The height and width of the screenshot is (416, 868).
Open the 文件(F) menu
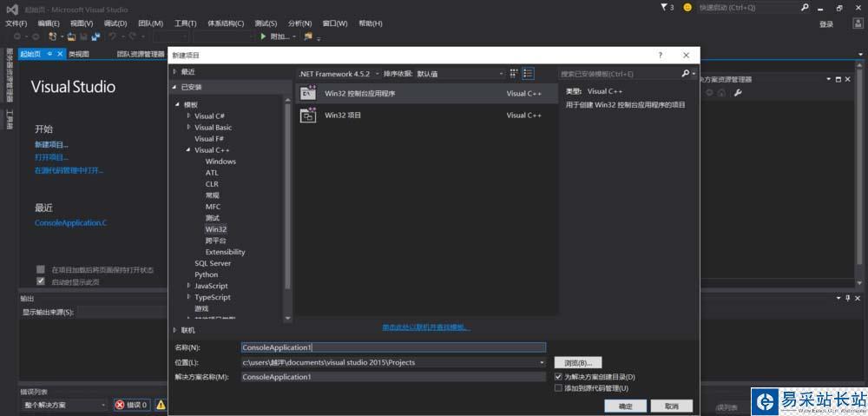pos(16,23)
